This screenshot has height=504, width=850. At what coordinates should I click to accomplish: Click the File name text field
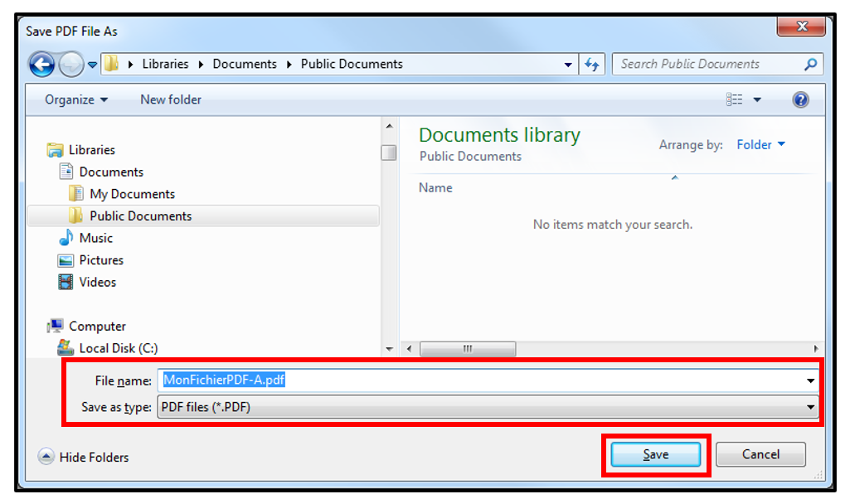[481, 380]
